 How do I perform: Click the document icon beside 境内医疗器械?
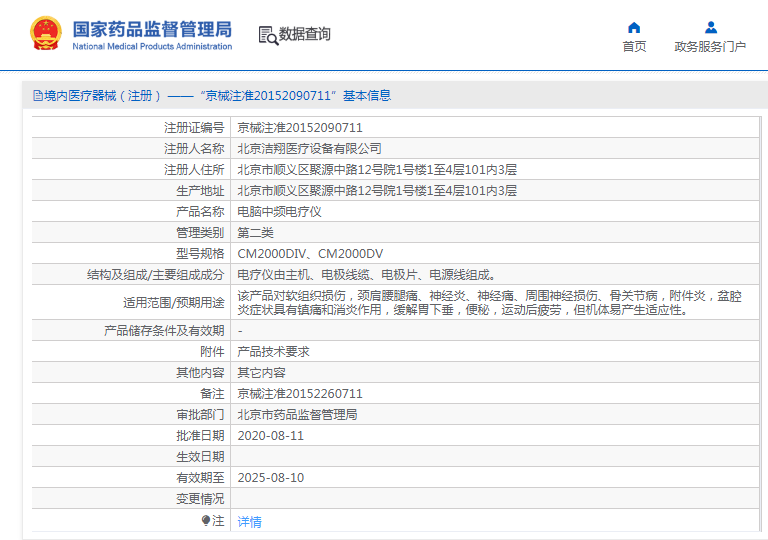point(38,96)
